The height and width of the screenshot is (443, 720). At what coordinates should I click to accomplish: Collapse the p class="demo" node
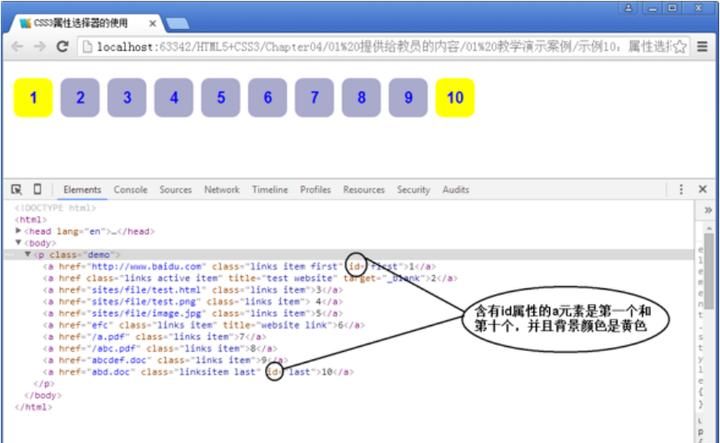point(28,254)
